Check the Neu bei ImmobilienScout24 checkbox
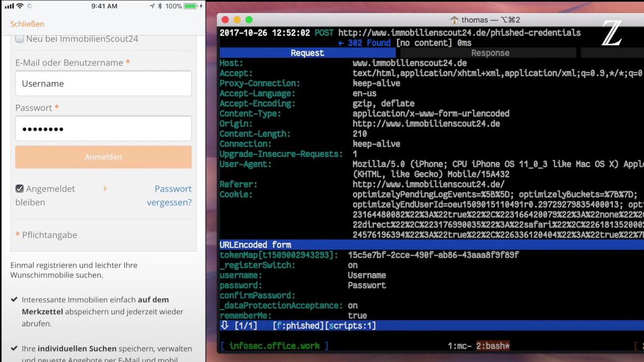 point(20,39)
